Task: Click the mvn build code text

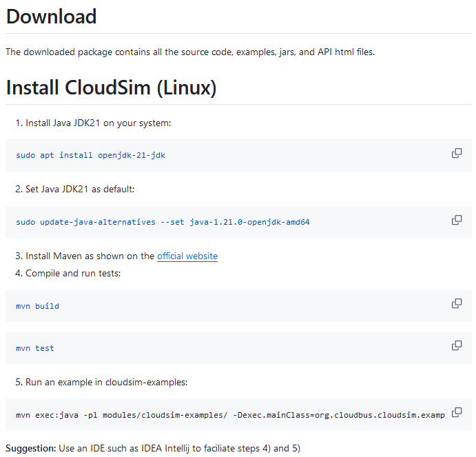Action: pyautogui.click(x=37, y=306)
